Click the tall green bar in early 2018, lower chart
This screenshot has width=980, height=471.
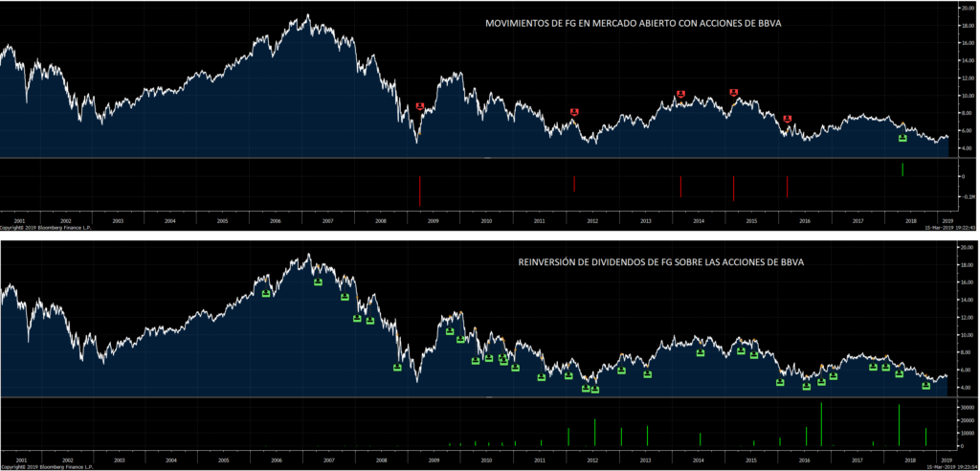(899, 425)
